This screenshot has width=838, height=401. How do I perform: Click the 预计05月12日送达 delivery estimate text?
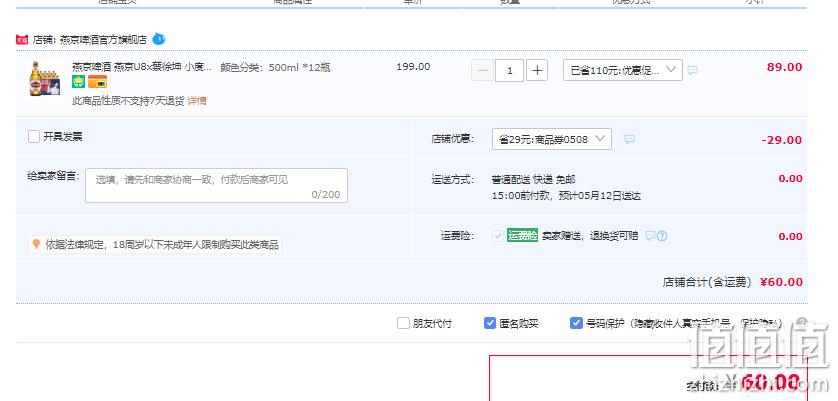[600, 196]
